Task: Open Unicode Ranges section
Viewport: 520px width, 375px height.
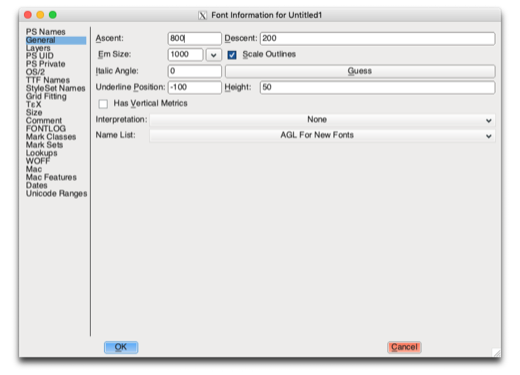Action: pos(57,193)
